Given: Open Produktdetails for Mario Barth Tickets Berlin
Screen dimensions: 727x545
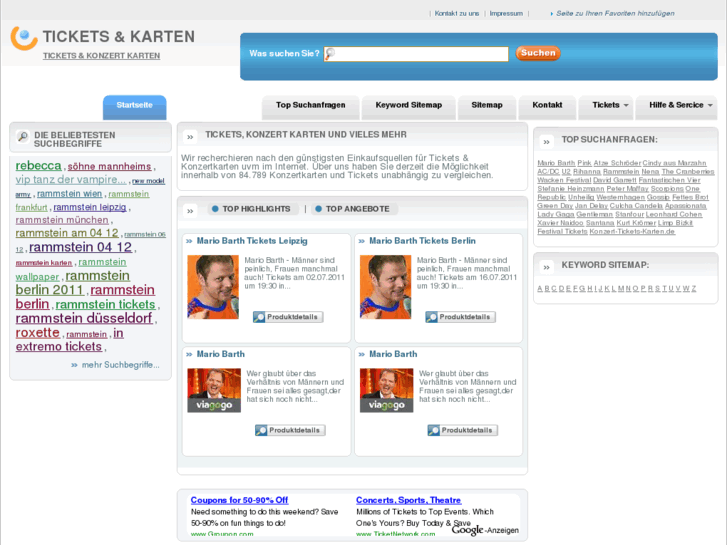Looking at the screenshot, I should (x=460, y=317).
